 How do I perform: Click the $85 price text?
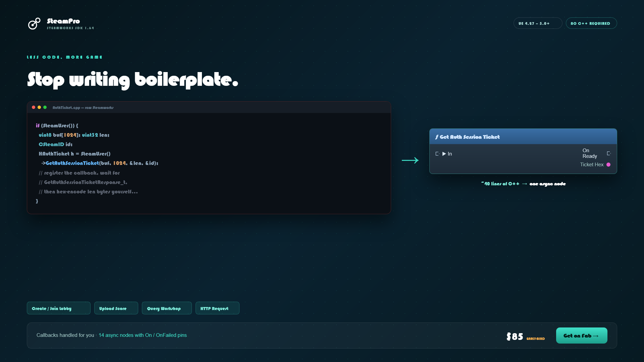tap(515, 337)
